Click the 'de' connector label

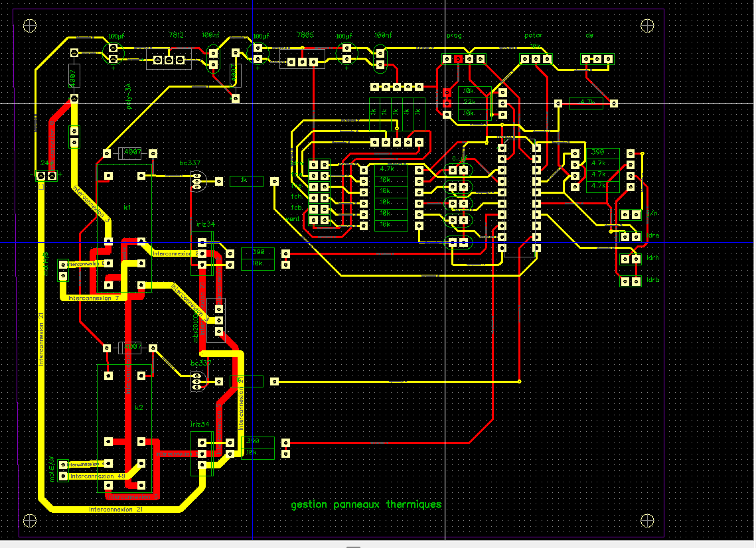(589, 35)
